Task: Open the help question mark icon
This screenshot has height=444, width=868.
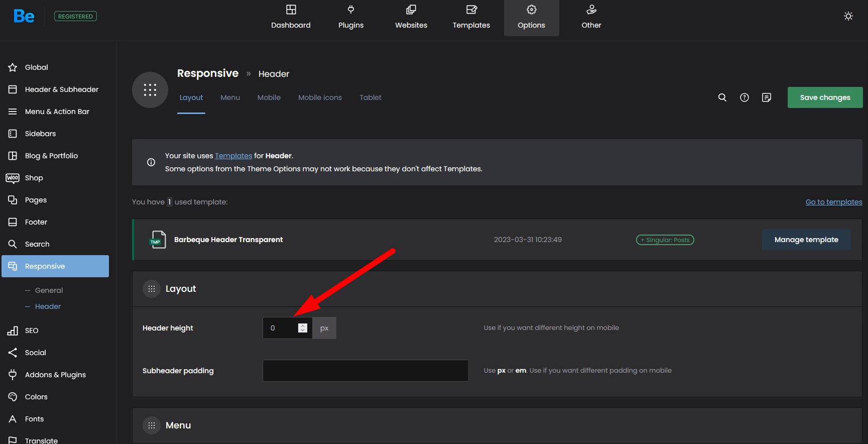Action: pos(745,97)
